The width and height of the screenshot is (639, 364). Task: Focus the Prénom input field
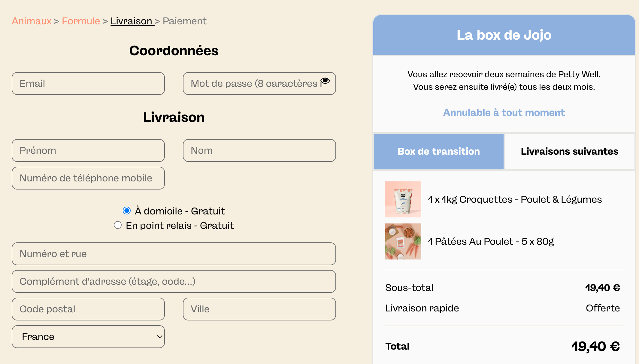tap(88, 150)
